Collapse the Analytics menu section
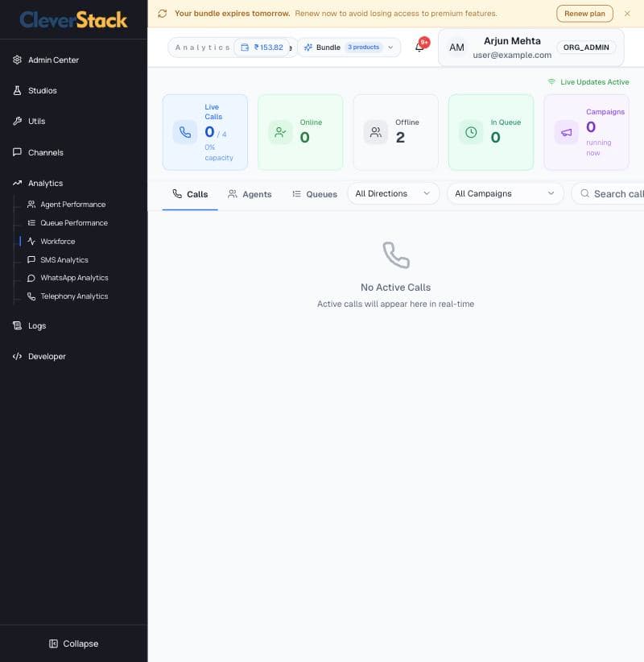Viewport: 644px width, 662px height. (x=46, y=184)
